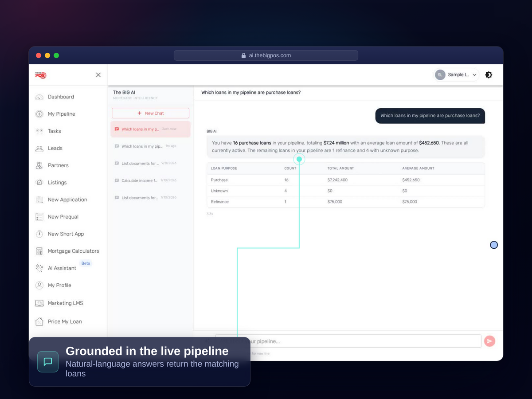The image size is (532, 399).
Task: Click the SL user avatar
Action: click(440, 75)
